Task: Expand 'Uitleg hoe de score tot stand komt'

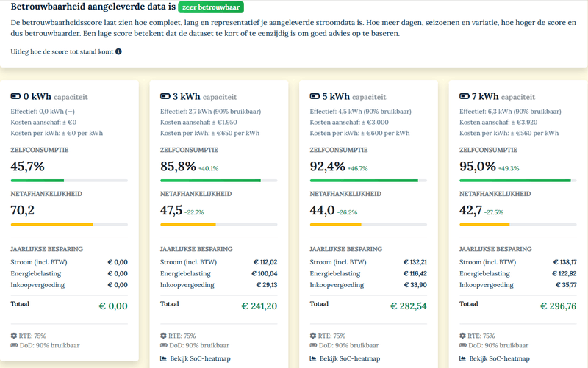Action: [62, 52]
